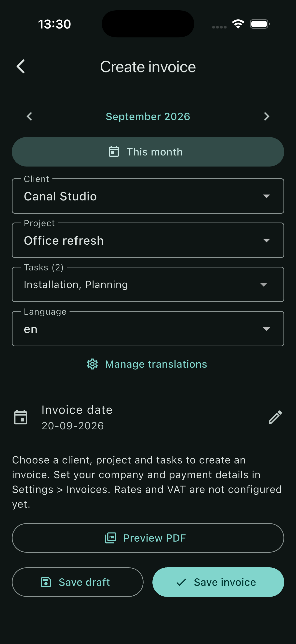Tap the Wi-Fi status icon

tap(238, 24)
